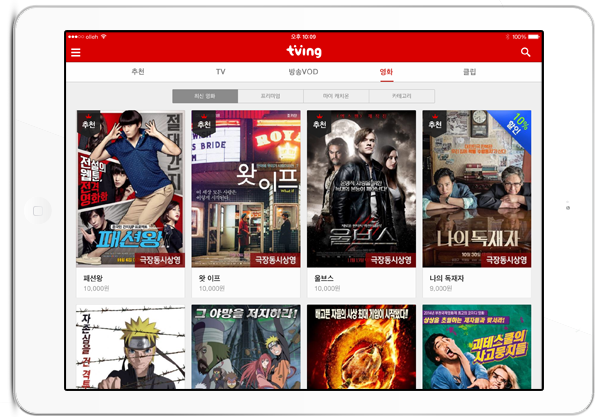
Task: Tap the search magnifier icon
Action: pos(526,52)
